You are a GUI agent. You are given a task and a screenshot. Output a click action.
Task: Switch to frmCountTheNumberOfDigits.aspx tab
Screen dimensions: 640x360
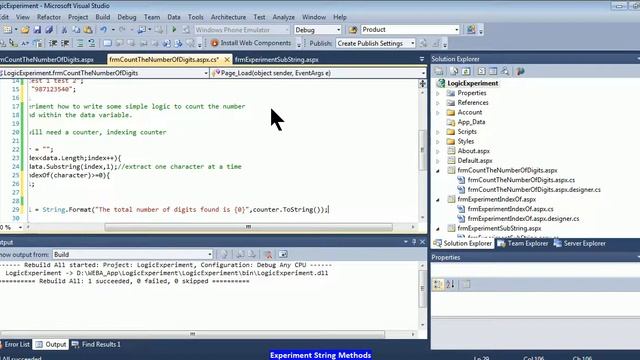[47, 60]
